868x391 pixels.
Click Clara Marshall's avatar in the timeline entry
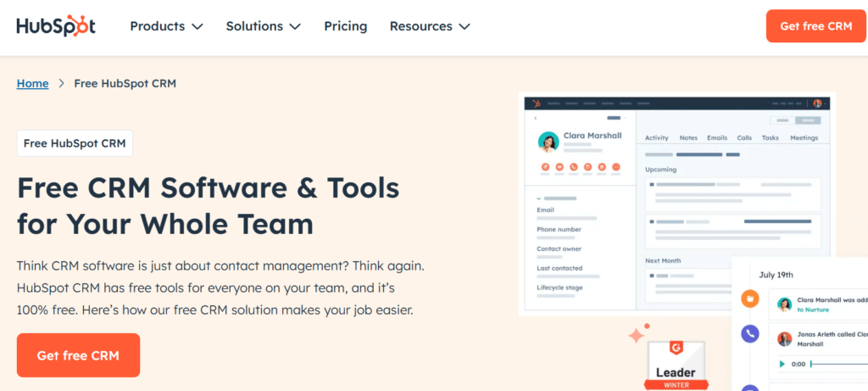tap(784, 304)
